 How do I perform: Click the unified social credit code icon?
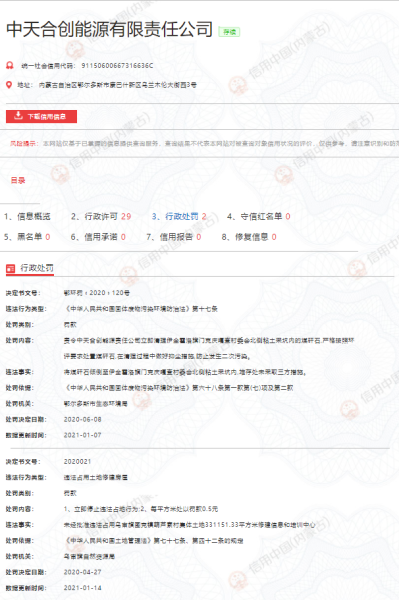[10, 65]
